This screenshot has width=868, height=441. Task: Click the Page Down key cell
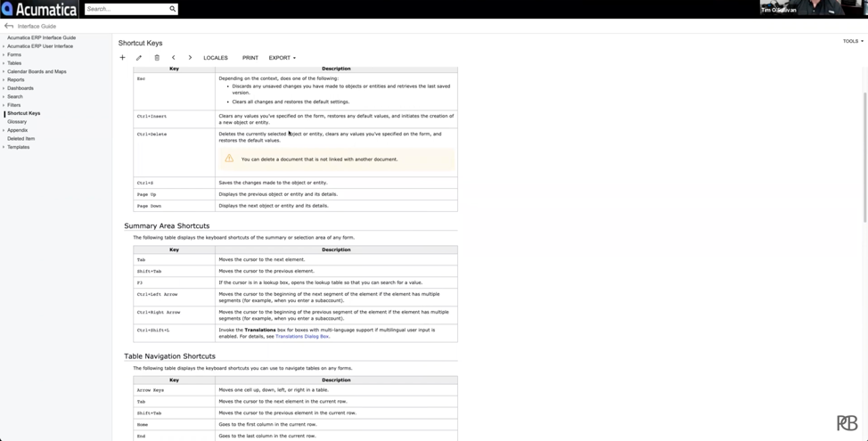click(174, 206)
